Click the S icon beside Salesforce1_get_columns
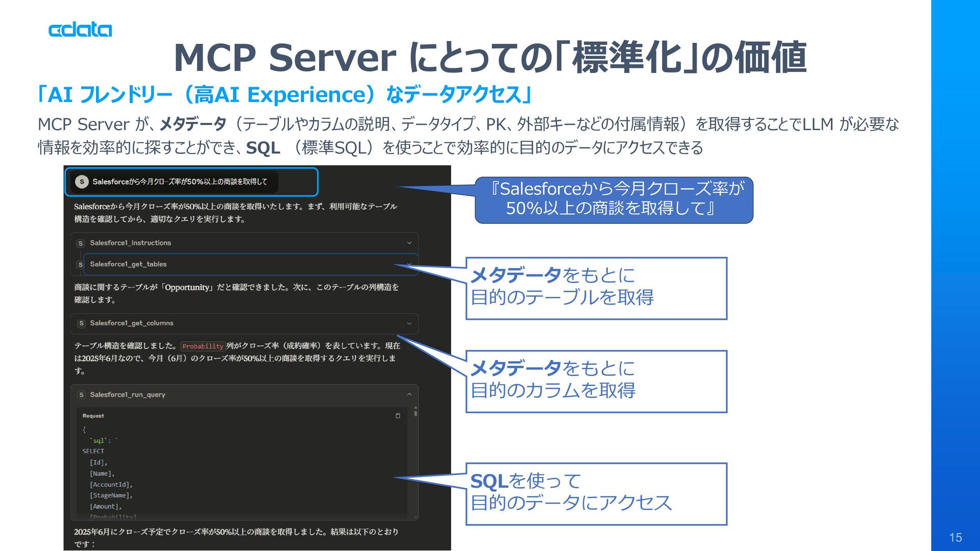This screenshot has height=551, width=980. coord(81,323)
